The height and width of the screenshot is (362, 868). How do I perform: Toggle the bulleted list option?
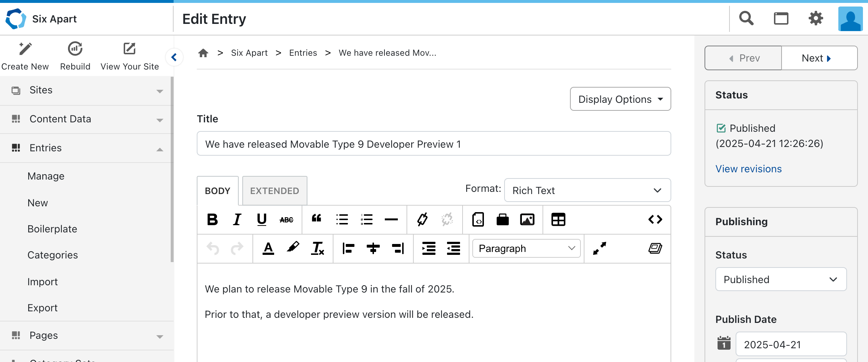tap(342, 219)
